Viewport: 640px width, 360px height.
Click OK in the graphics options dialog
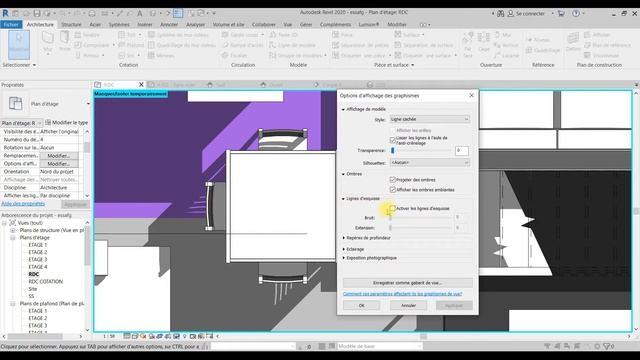(362, 305)
